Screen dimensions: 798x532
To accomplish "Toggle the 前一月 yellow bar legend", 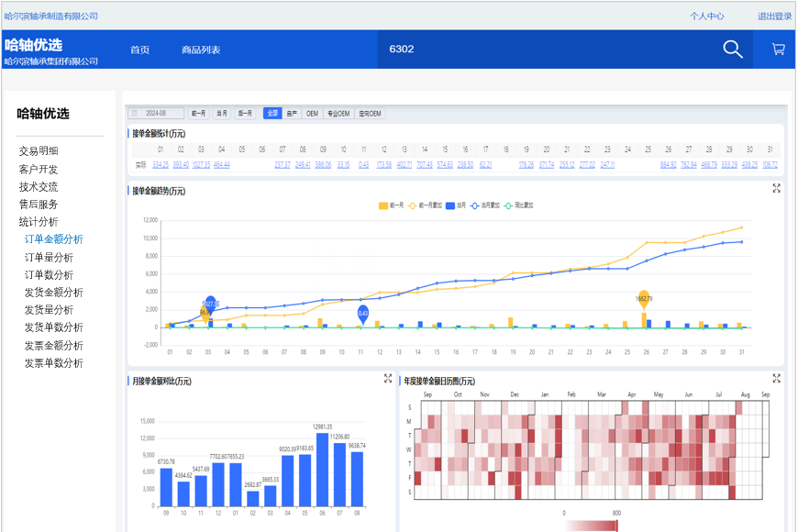I will pos(391,205).
